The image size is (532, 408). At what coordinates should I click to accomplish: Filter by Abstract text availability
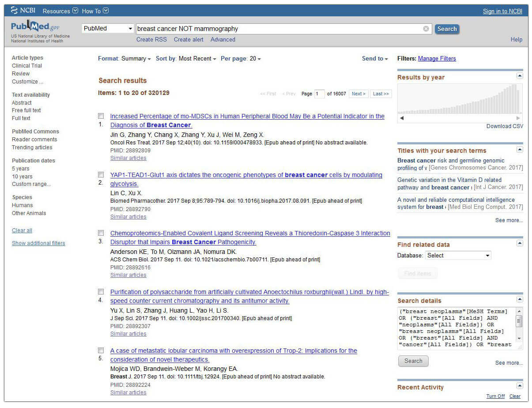pos(22,103)
